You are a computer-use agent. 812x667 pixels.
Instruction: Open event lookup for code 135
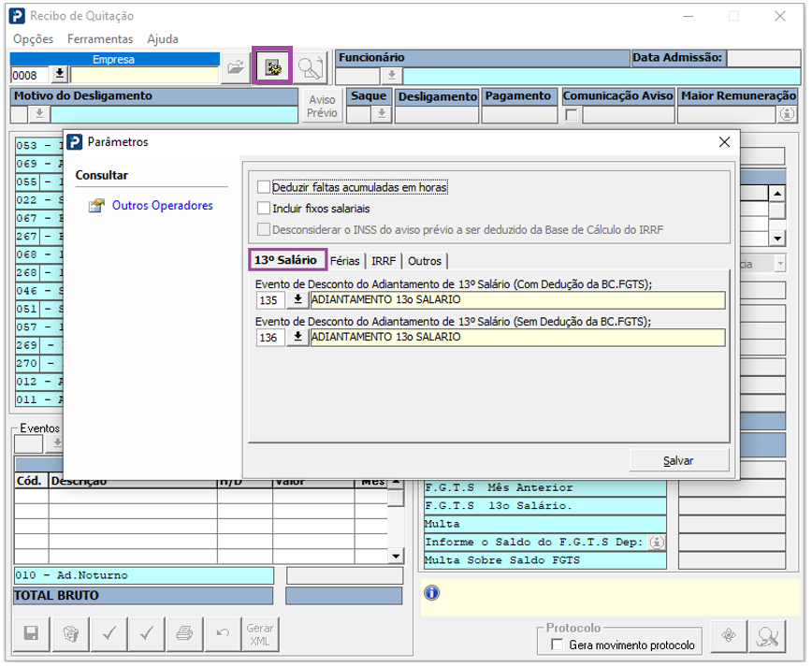click(x=297, y=300)
